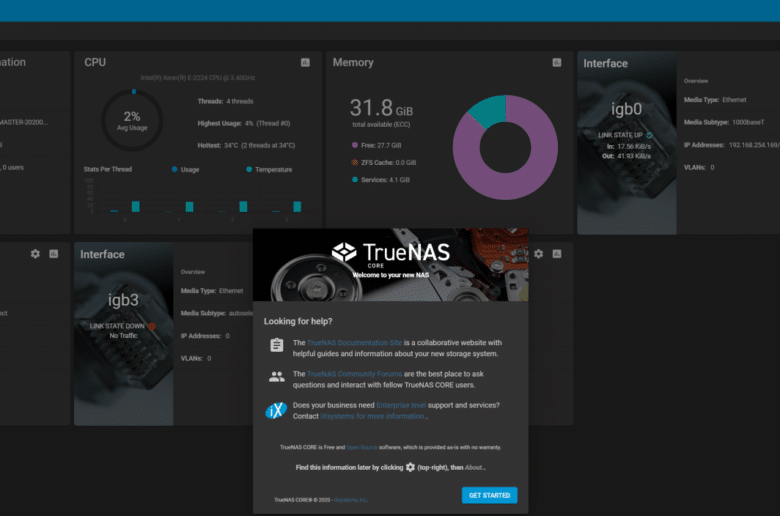
Task: Click the igb3 "Media Type: Ethernet" text
Action: 212,291
